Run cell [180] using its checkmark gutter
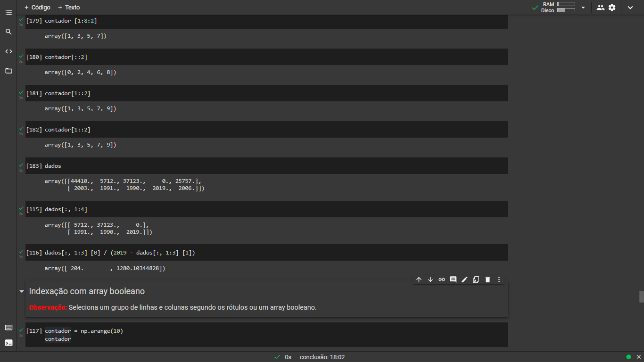This screenshot has width=644, height=362. coord(21,56)
